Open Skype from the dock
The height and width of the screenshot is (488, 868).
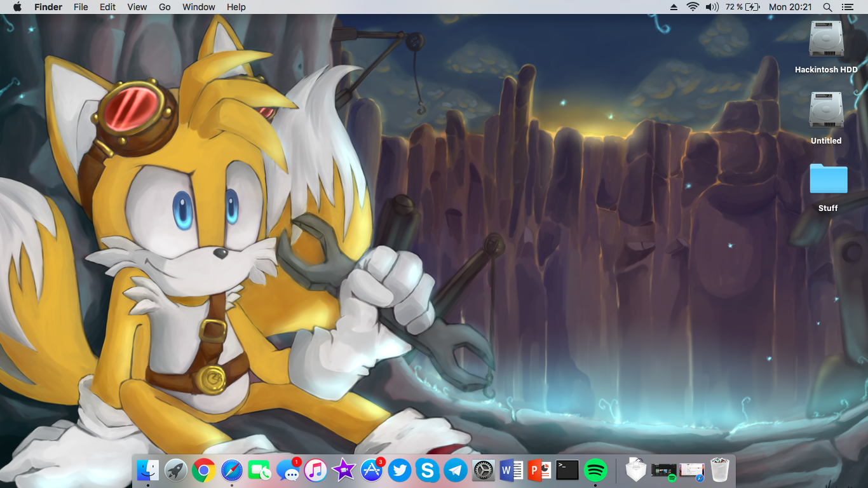click(428, 471)
